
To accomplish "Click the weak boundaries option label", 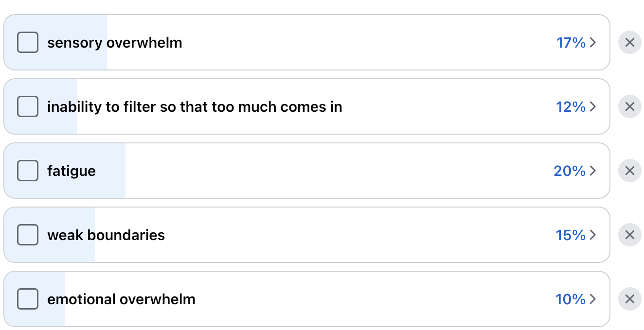I will [106, 235].
